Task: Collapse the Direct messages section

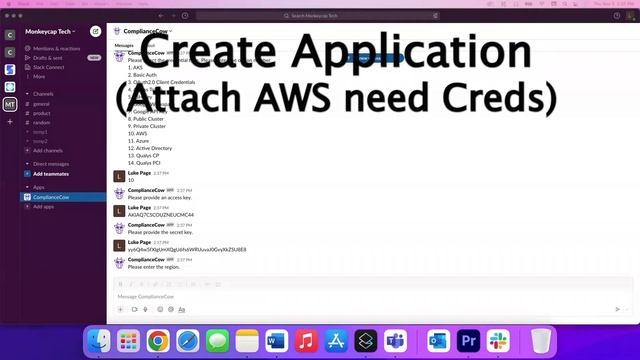Action: tap(27, 164)
